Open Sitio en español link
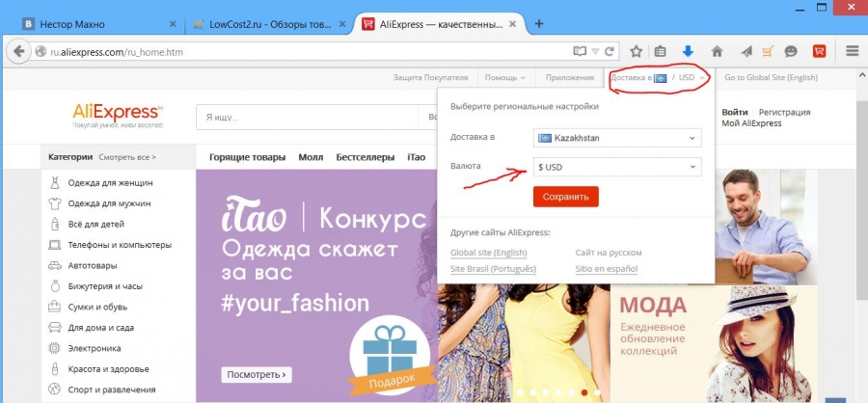Image resolution: width=868 pixels, height=403 pixels. (x=607, y=269)
